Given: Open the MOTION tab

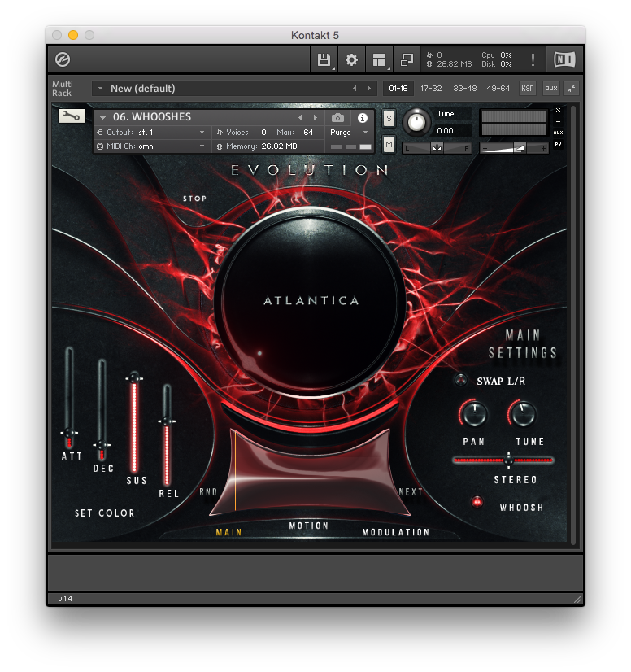Looking at the screenshot, I should [308, 526].
